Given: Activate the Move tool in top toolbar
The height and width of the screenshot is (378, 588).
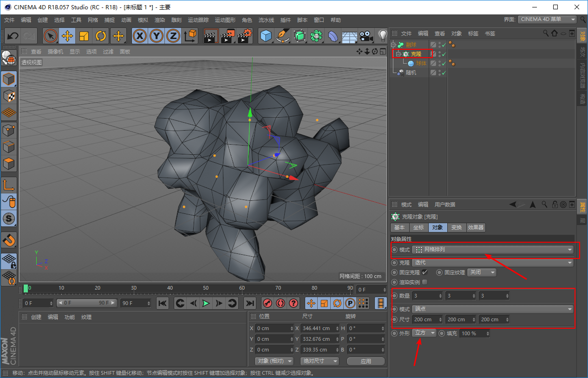Looking at the screenshot, I should click(x=67, y=36).
